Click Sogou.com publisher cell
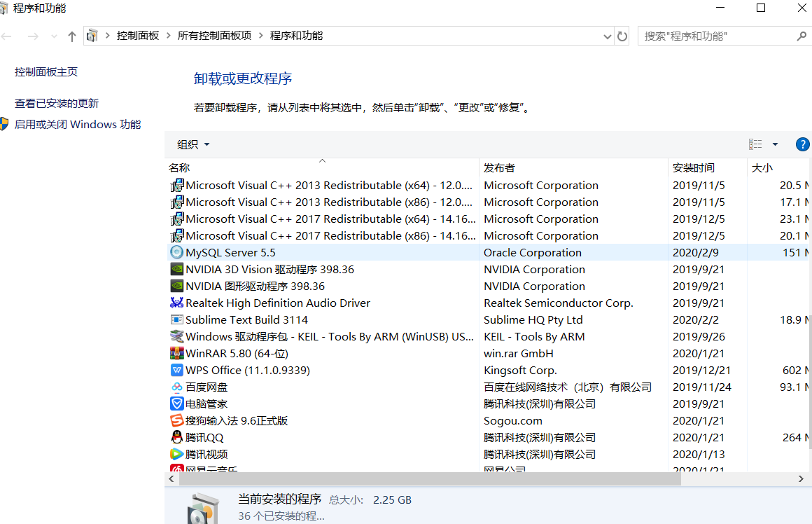 (512, 420)
